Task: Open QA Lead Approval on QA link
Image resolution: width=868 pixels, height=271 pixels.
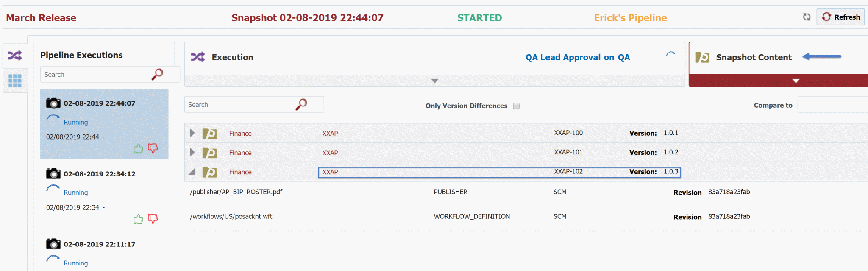Action: tap(578, 57)
